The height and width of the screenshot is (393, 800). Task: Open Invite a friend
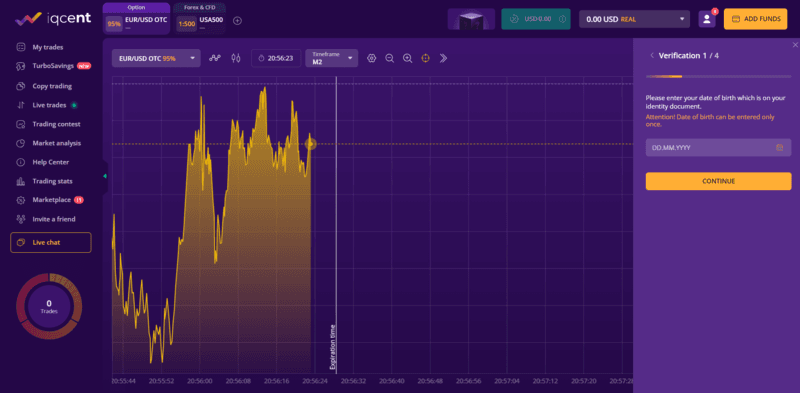tap(54, 219)
